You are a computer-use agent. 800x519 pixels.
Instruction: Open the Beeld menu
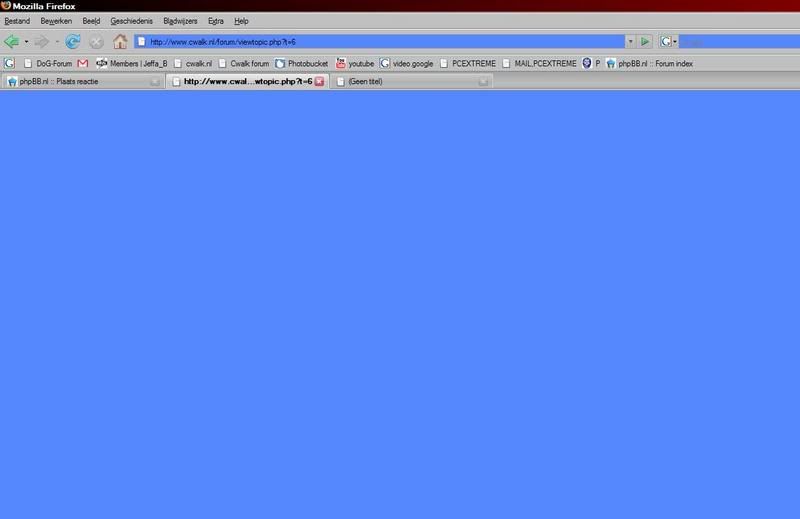click(x=91, y=21)
